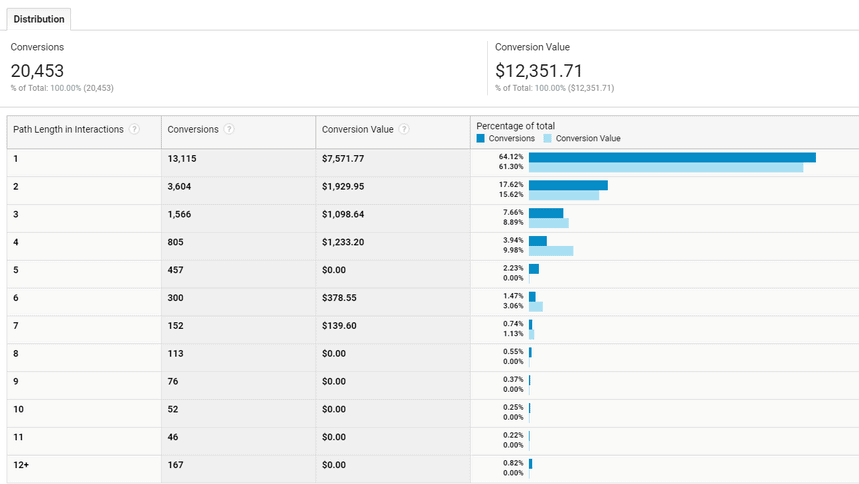Screen dimensions: 859x484
Task: Click the Conversion Value column header text
Action: [x=358, y=129]
